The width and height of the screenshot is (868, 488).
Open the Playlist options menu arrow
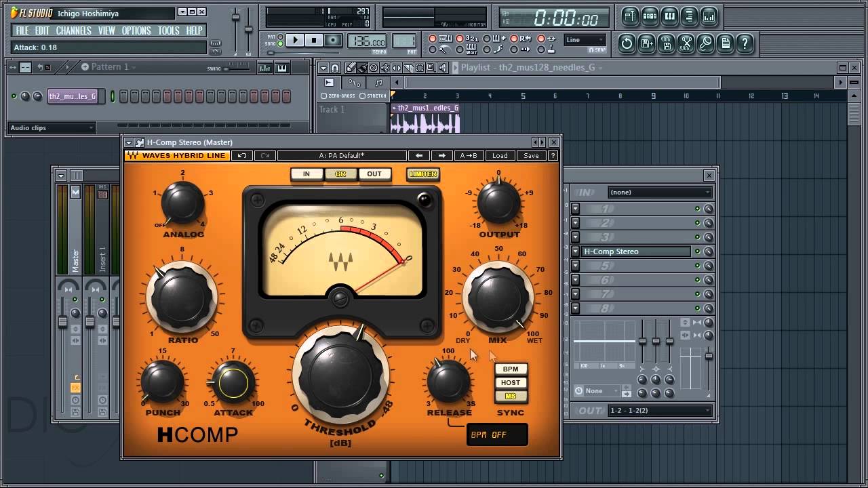(323, 68)
